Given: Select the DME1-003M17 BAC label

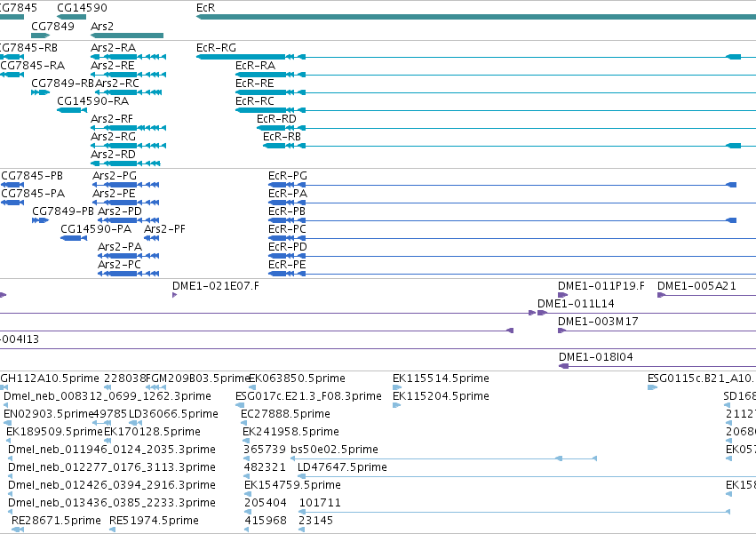Looking at the screenshot, I should [x=598, y=323].
